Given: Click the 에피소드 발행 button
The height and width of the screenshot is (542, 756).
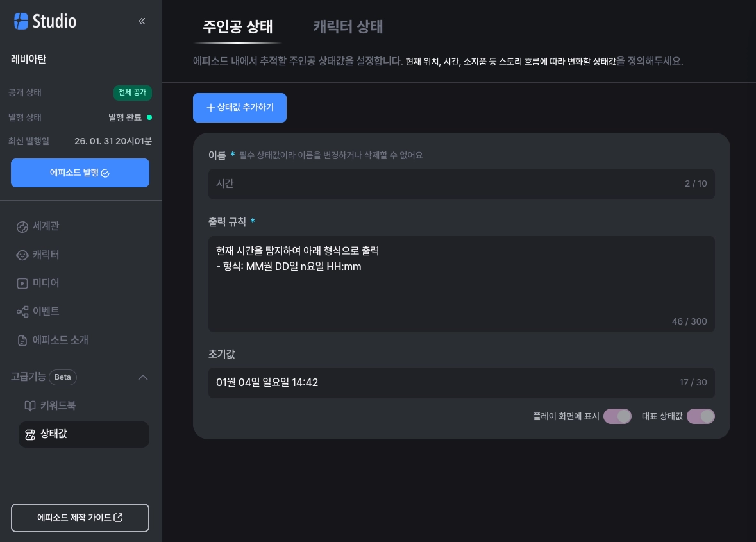Looking at the screenshot, I should (80, 173).
